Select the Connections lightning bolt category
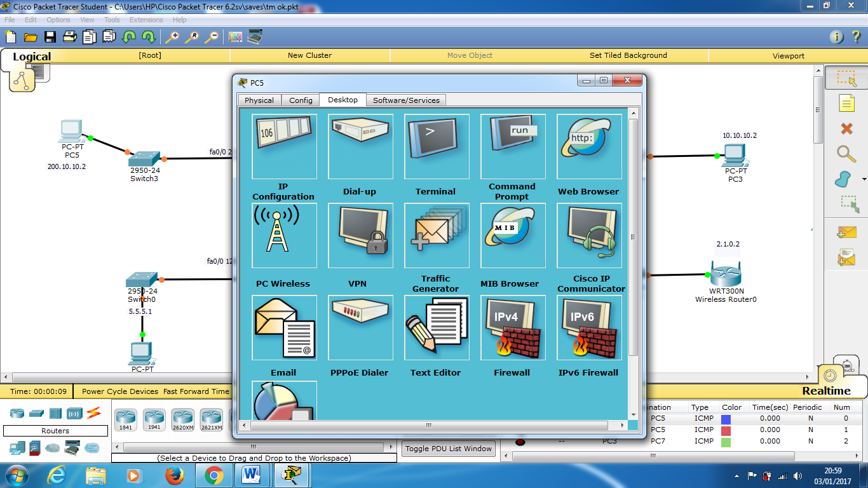868x488 pixels. [x=94, y=413]
